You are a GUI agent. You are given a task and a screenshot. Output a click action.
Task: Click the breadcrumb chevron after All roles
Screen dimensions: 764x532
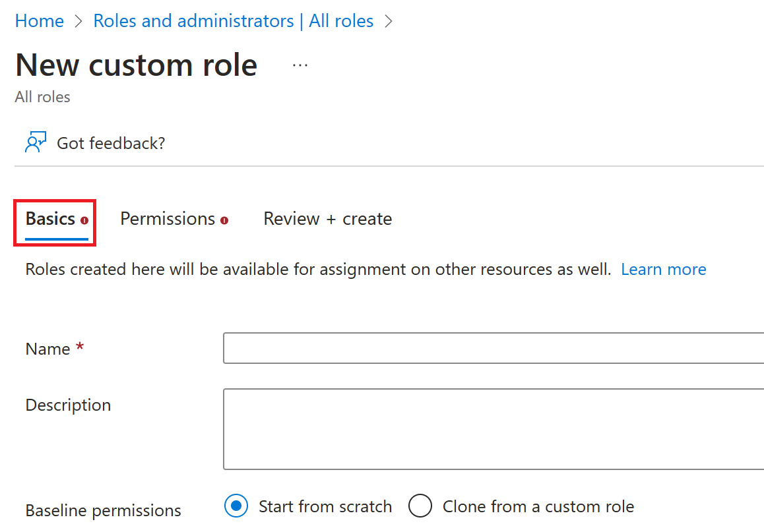389,20
